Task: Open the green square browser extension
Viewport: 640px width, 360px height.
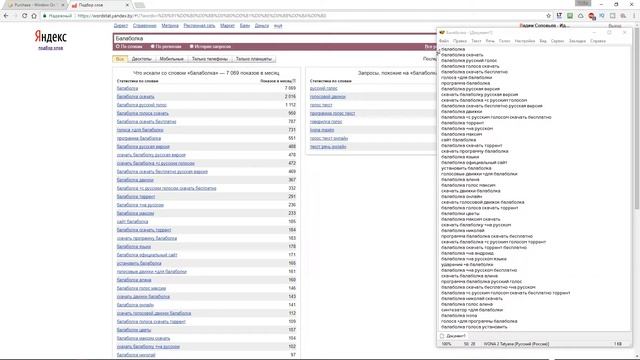Action: click(570, 16)
